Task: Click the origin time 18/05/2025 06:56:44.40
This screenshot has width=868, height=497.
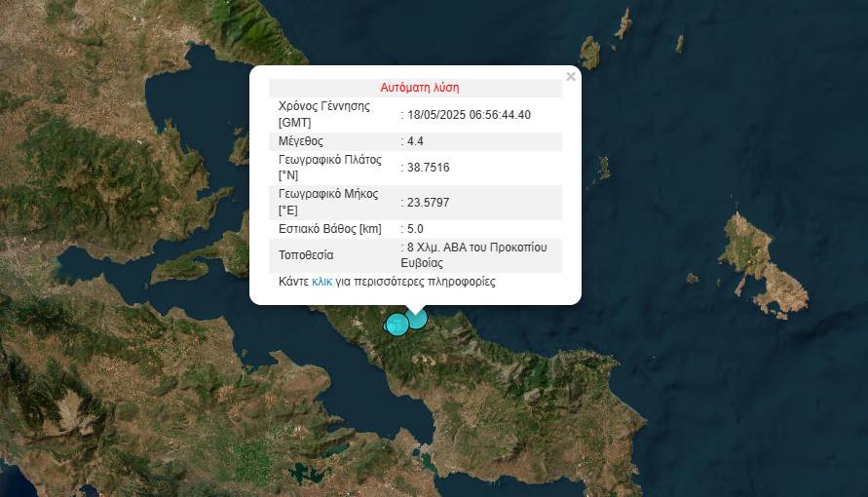Action: pos(469,114)
